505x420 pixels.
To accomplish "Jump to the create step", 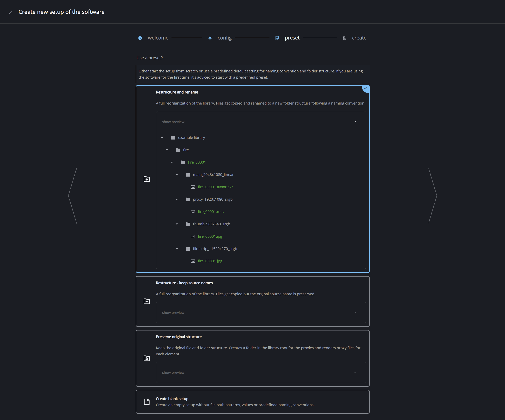I will (x=359, y=38).
